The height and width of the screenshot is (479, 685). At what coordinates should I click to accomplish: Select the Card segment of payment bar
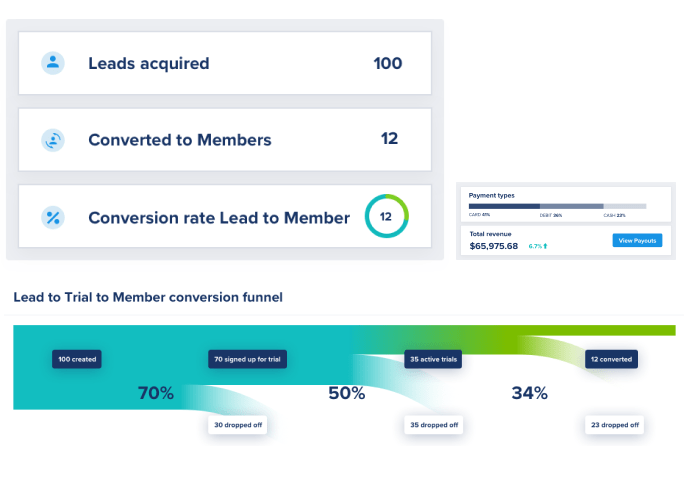[504, 206]
